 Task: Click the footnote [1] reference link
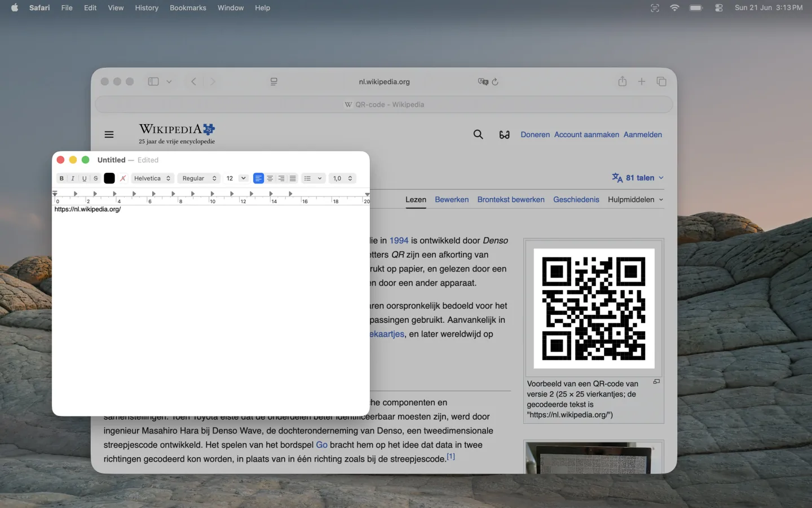coord(451,456)
